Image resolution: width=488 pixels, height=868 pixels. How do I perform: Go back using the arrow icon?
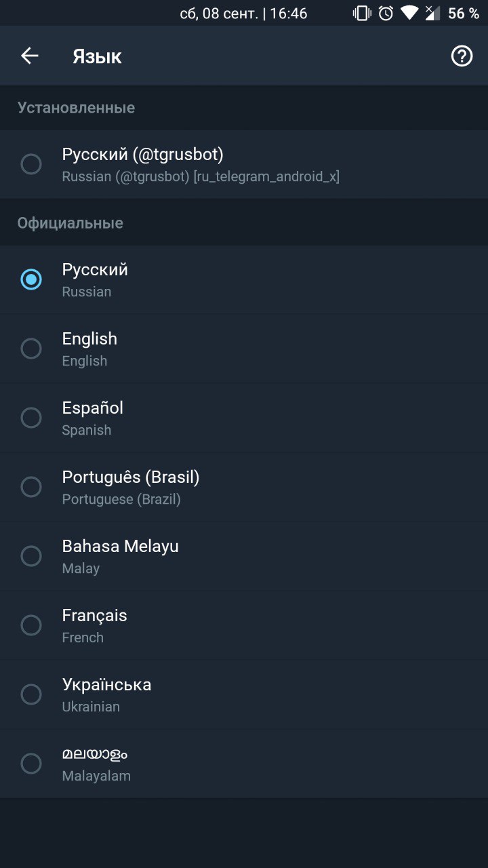pyautogui.click(x=30, y=56)
